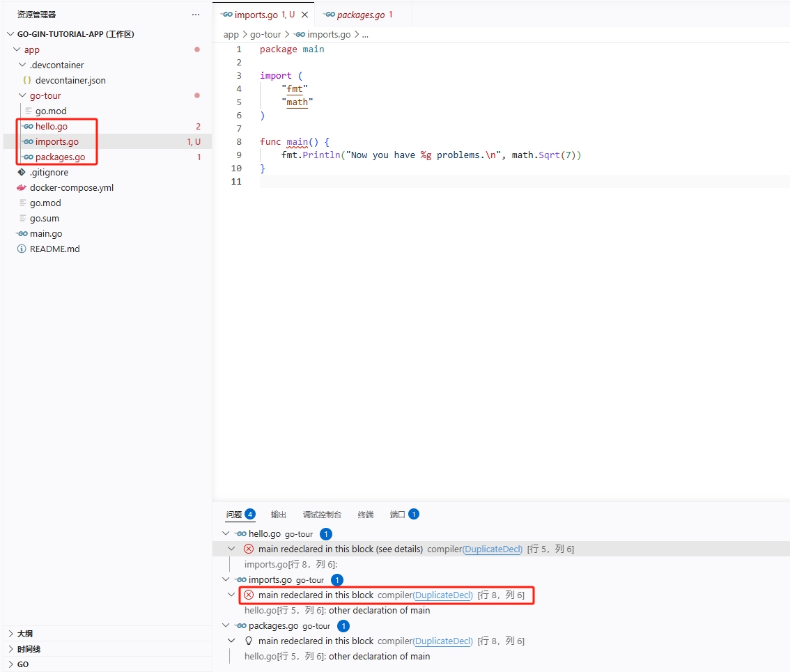This screenshot has width=790, height=672.
Task: Click the go.sum file icon
Action: click(22, 218)
